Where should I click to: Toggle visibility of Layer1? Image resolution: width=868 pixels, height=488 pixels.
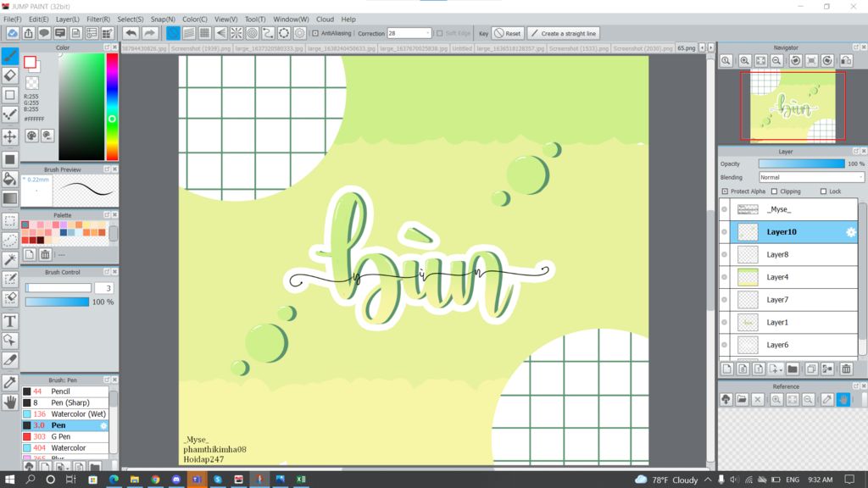tap(724, 322)
